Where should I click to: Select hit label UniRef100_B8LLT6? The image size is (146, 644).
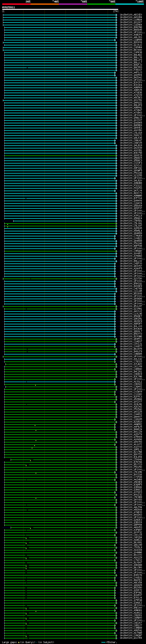click(x=131, y=58)
